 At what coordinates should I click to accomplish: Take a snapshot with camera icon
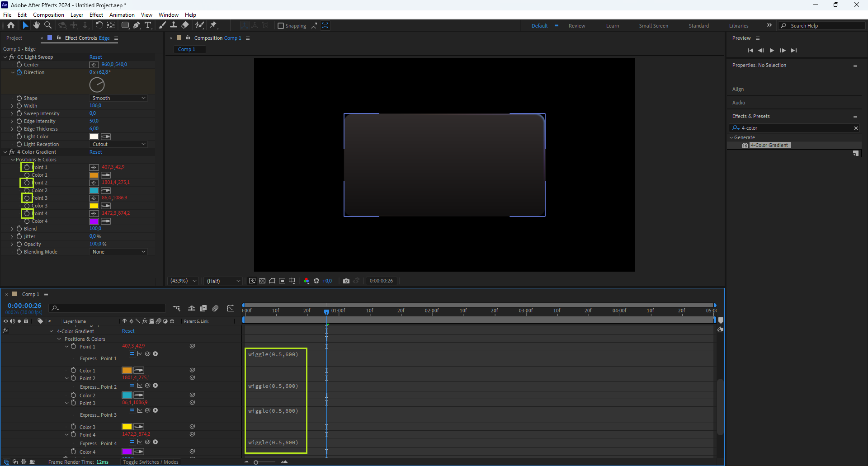(346, 281)
